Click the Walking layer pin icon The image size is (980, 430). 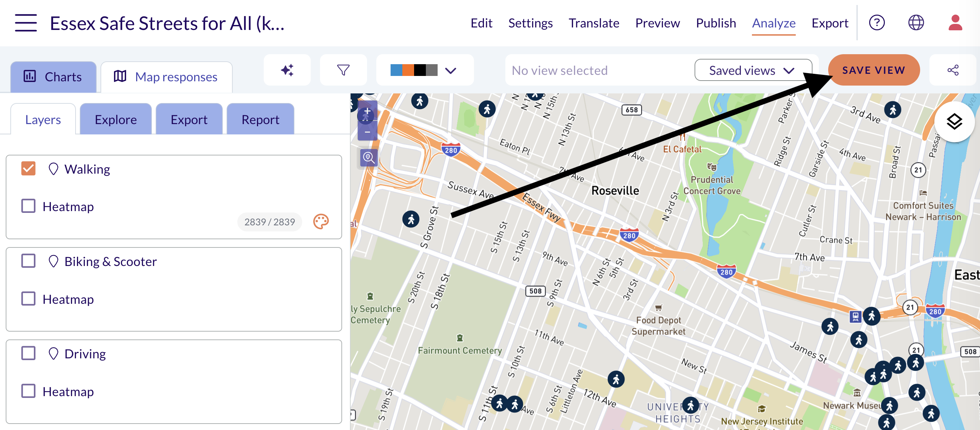point(53,169)
